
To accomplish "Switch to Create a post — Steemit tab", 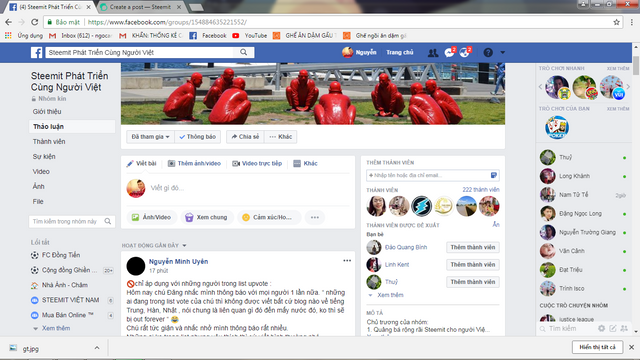I will pos(141,7).
